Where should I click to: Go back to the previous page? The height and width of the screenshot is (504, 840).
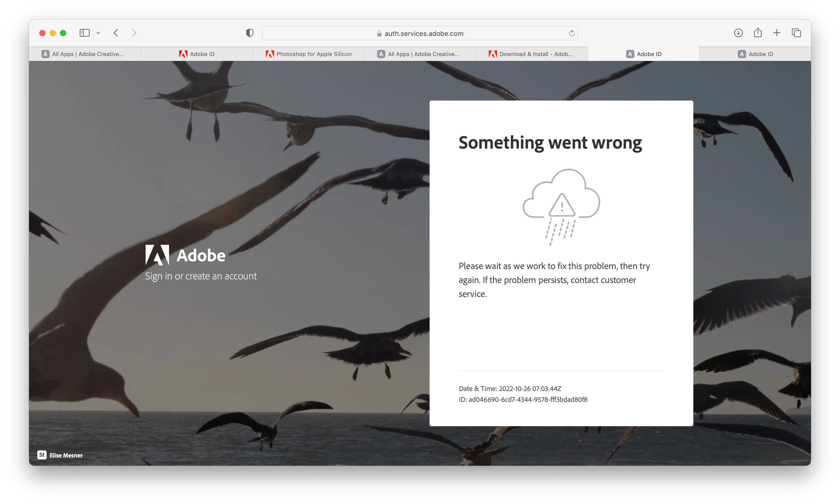[x=116, y=33]
